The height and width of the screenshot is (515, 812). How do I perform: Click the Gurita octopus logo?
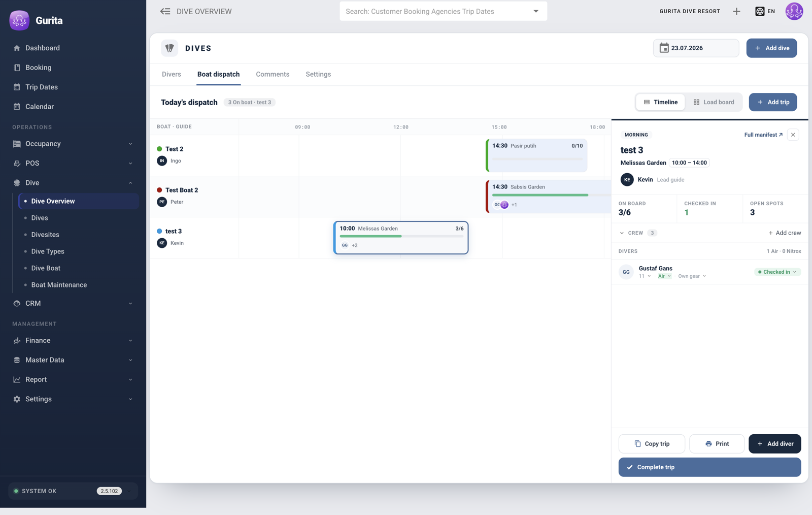click(x=19, y=20)
